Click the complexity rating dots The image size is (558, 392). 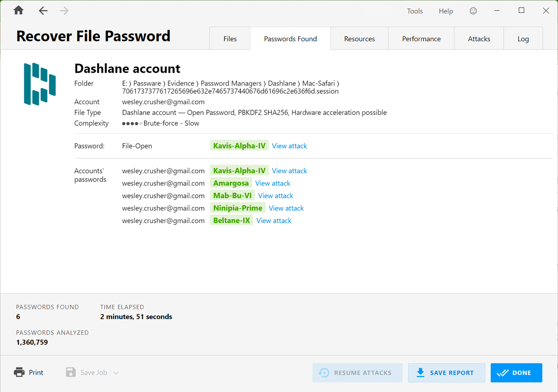tap(131, 123)
